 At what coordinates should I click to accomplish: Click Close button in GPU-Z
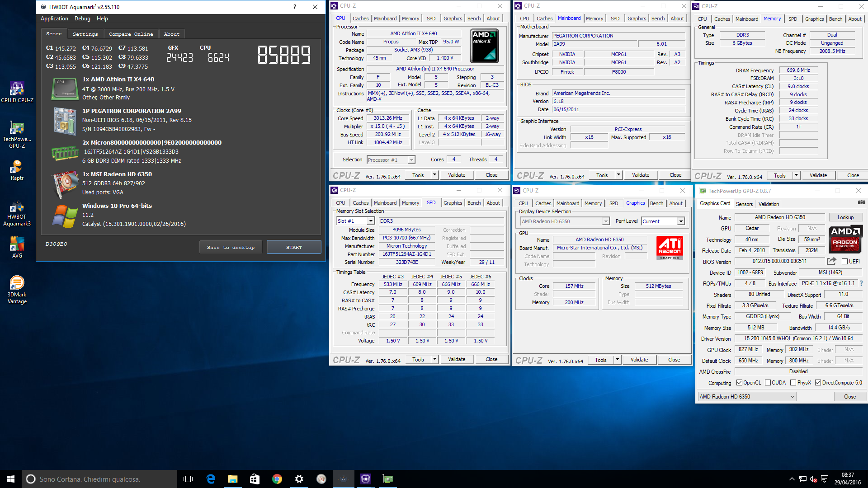(850, 397)
